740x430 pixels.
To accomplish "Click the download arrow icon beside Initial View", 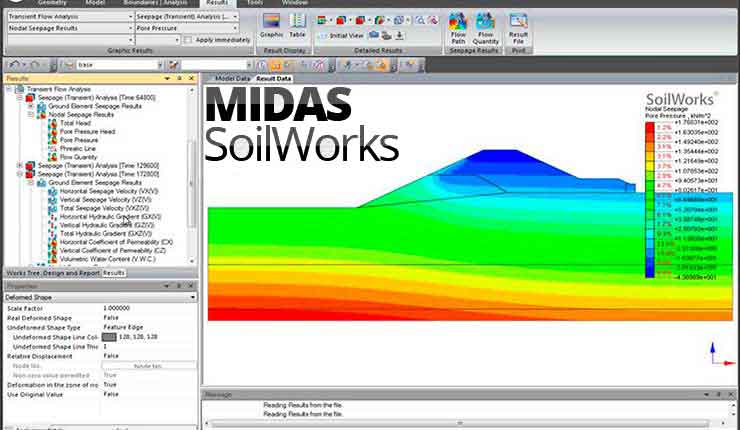I will tap(399, 35).
